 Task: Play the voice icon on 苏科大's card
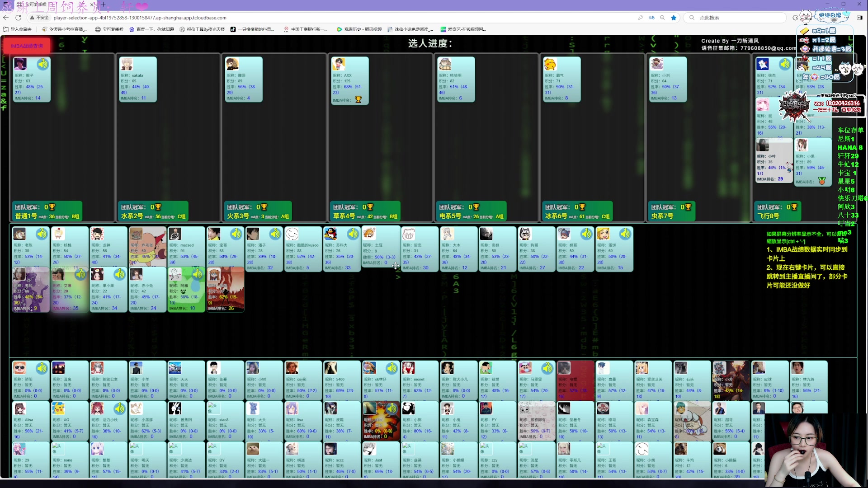[353, 234]
